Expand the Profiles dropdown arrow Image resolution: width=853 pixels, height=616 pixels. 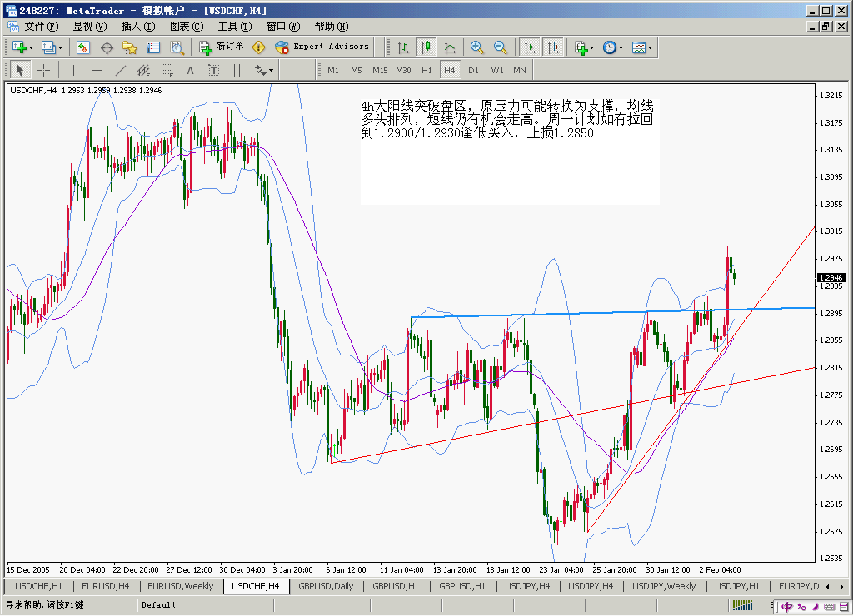click(60, 47)
